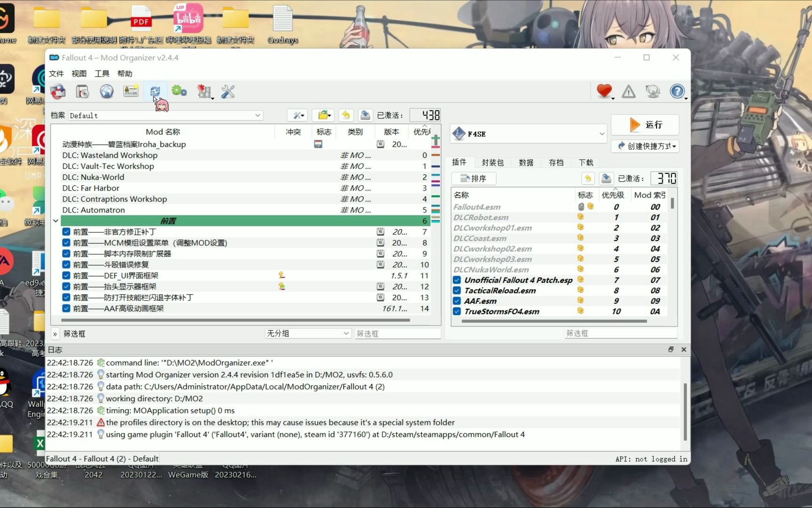Toggle 前置——AAF高级动画框架 checkbox
Image resolution: width=812 pixels, height=508 pixels.
(66, 308)
